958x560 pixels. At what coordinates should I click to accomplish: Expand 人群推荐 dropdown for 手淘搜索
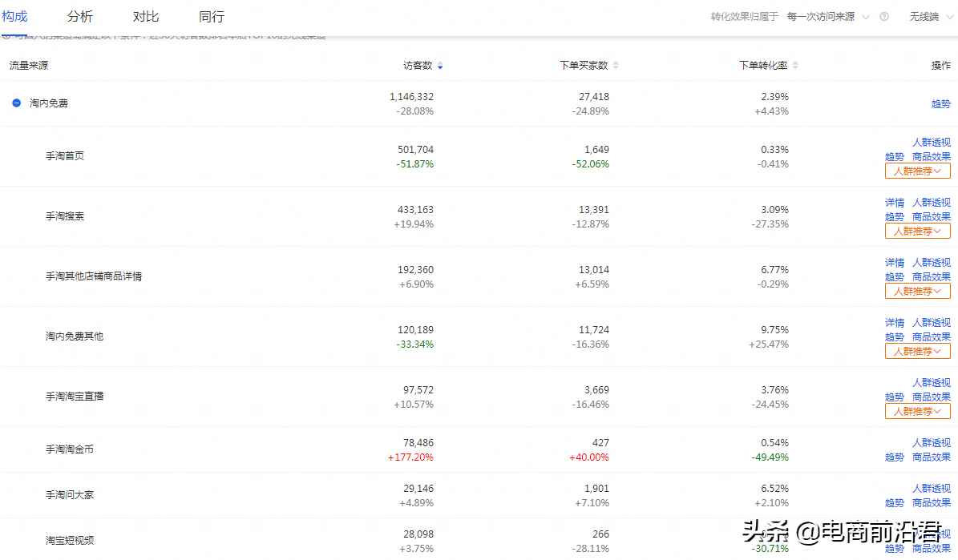pyautogui.click(x=917, y=232)
